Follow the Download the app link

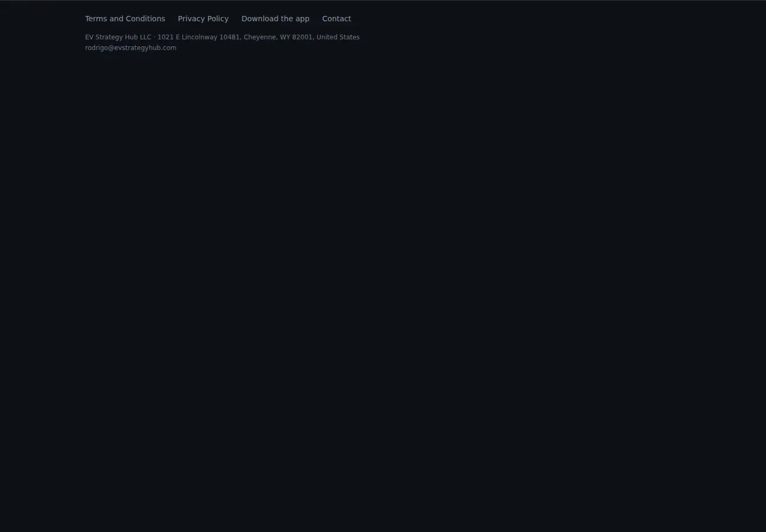276,19
